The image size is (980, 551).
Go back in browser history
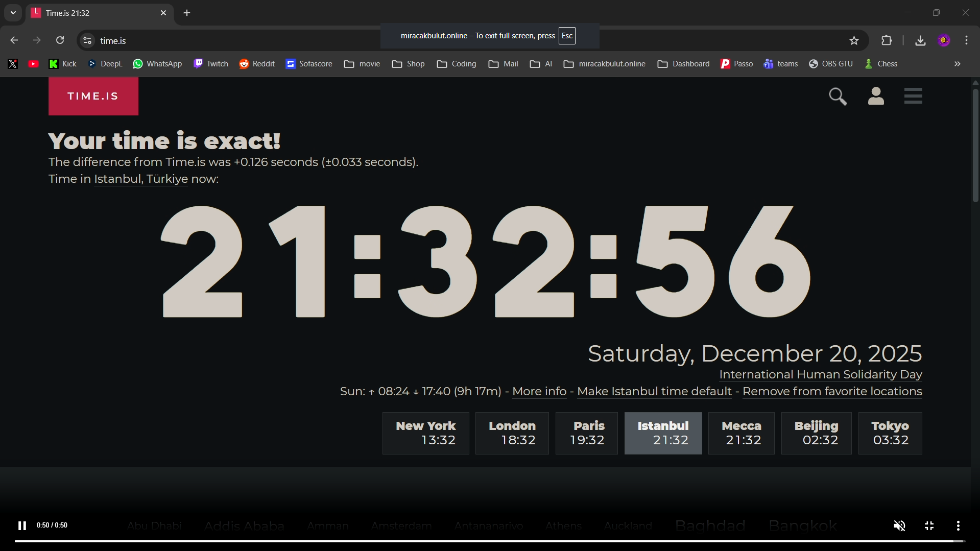tap(14, 40)
